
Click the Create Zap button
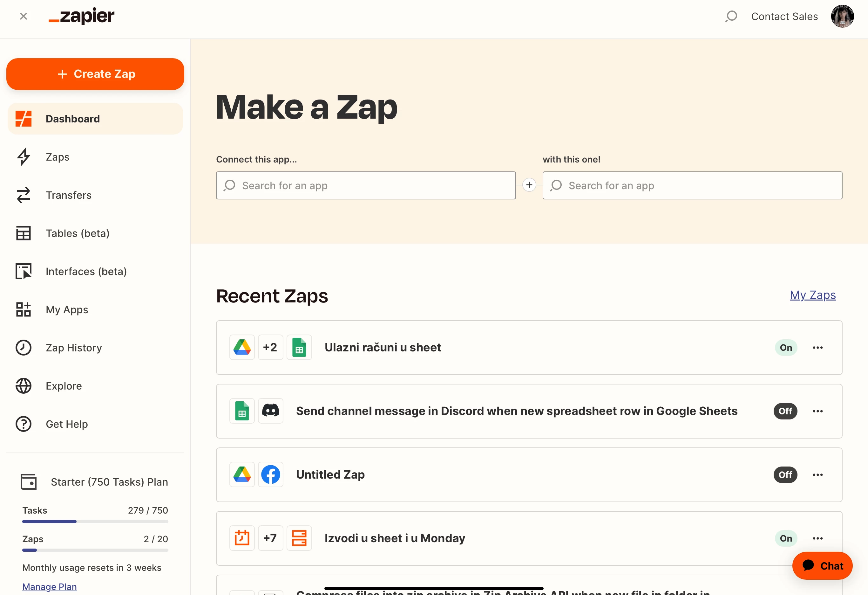(95, 74)
